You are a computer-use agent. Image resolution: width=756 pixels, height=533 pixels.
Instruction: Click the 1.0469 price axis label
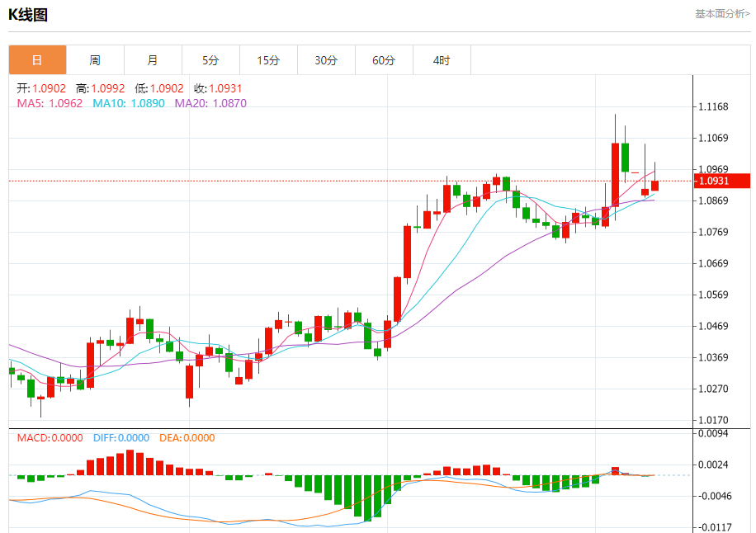click(x=714, y=326)
